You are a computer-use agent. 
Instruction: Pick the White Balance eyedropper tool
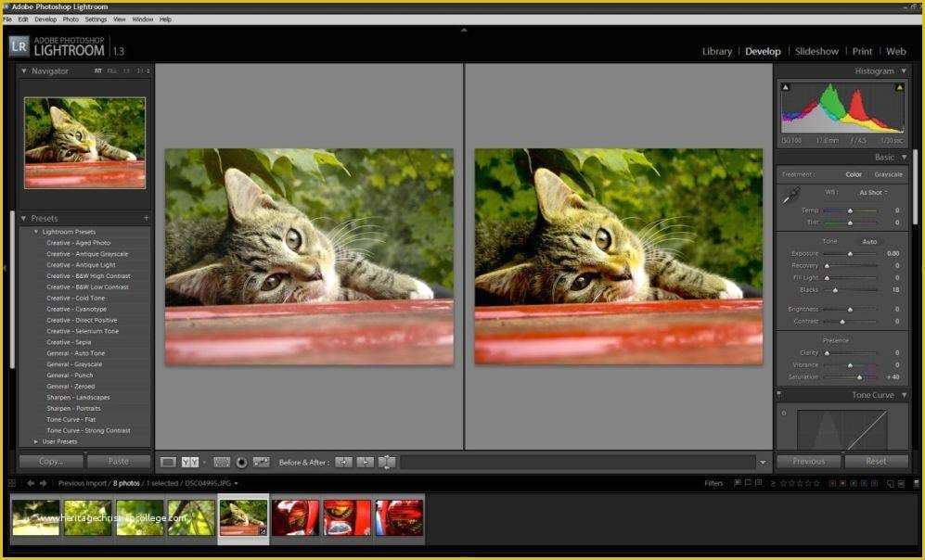[790, 196]
